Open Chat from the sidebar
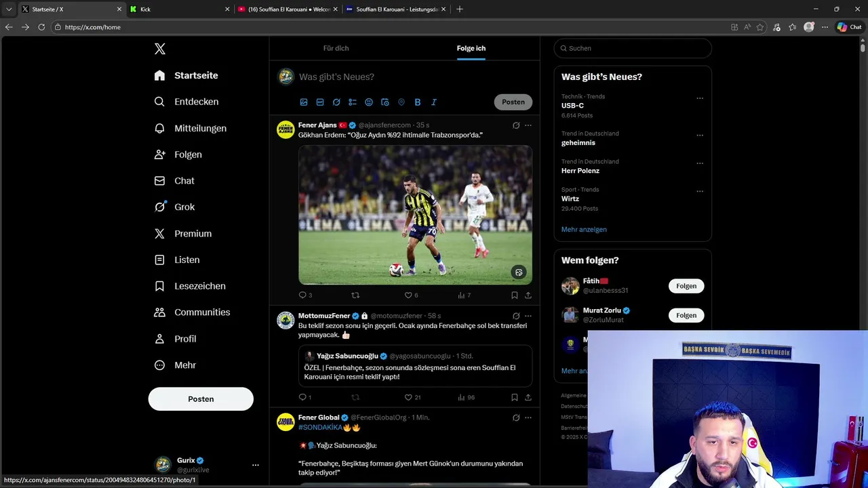868x488 pixels. (x=174, y=181)
